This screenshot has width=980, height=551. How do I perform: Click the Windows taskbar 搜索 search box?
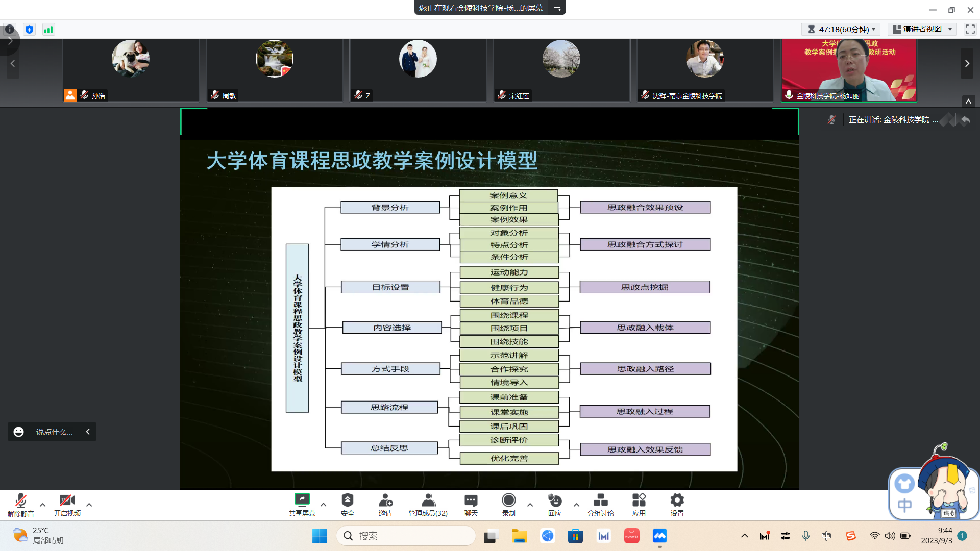click(406, 536)
